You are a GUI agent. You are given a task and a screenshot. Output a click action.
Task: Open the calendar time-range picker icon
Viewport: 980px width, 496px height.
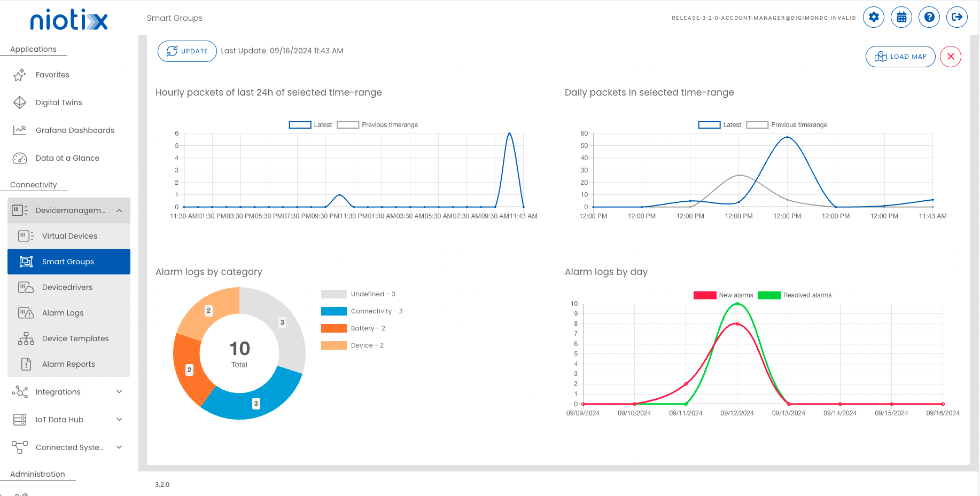point(901,17)
